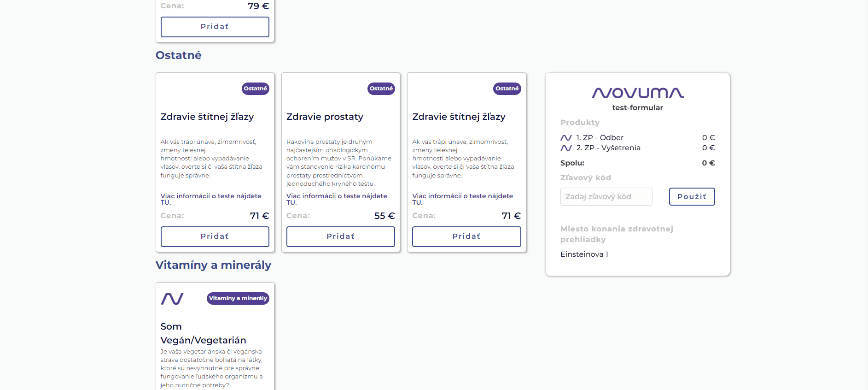Screen dimensions: 868x390
Task: Click the Novuma logo in the summary panel
Action: [x=637, y=93]
